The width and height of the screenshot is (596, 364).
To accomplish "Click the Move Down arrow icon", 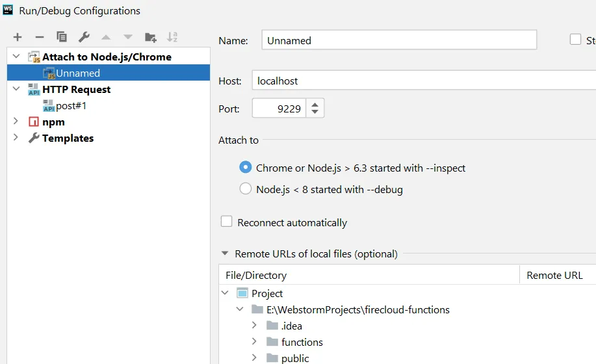I will pos(128,37).
